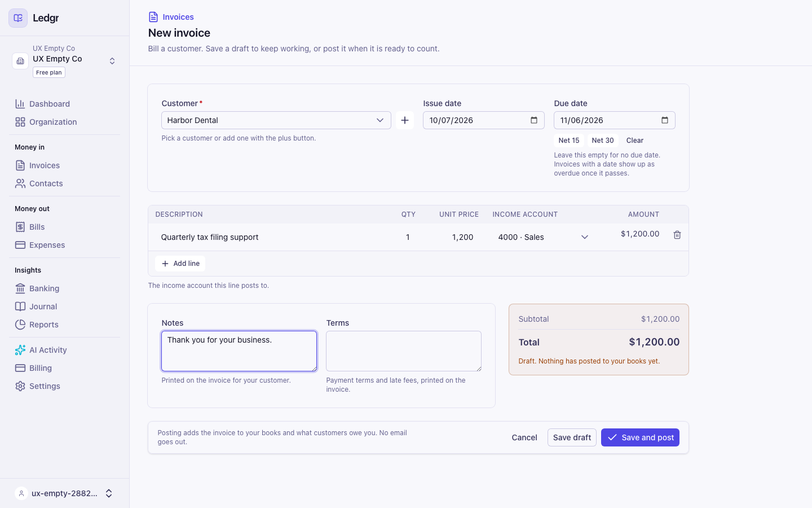Image resolution: width=812 pixels, height=508 pixels.
Task: Set due date to Net 15
Action: click(569, 141)
